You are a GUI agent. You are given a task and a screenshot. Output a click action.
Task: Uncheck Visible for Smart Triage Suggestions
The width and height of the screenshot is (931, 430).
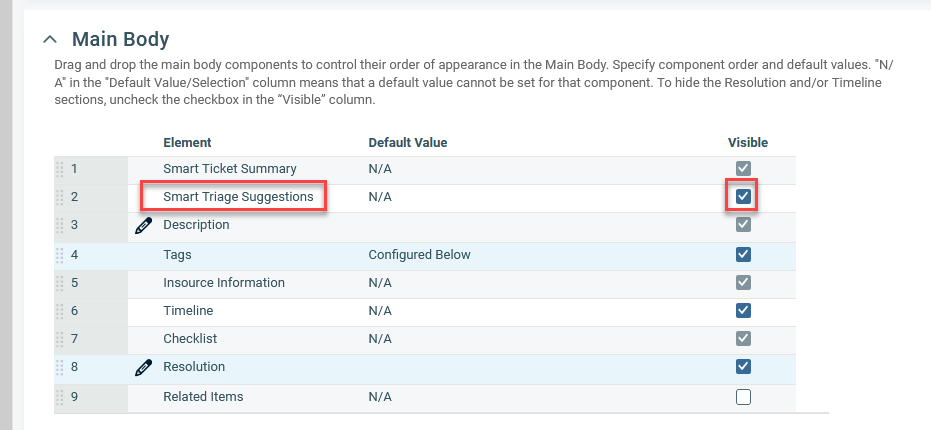(742, 197)
